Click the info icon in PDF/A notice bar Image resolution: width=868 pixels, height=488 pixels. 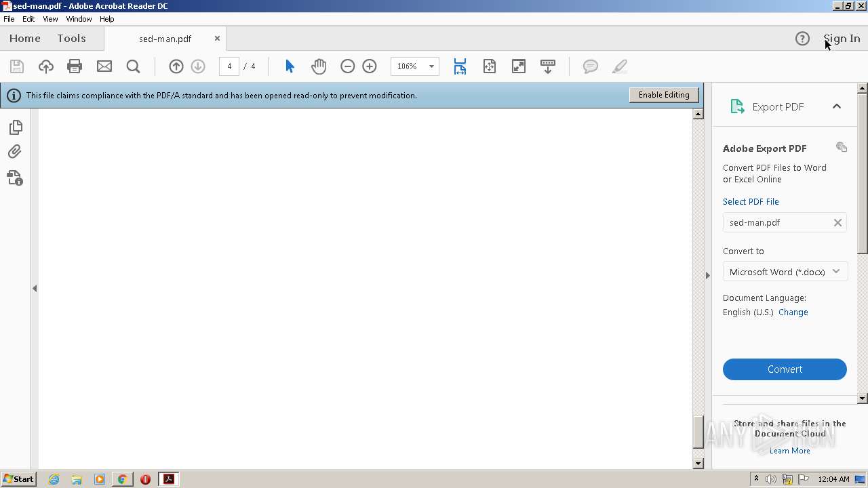14,96
